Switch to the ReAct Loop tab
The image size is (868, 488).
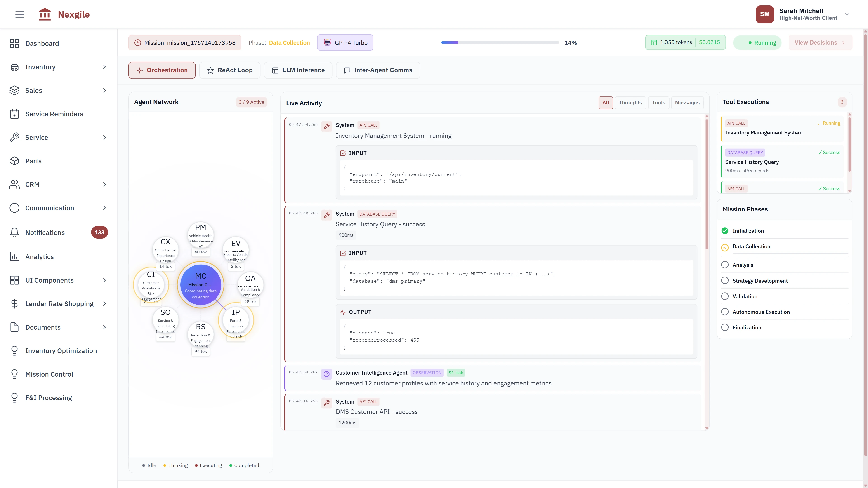[230, 70]
